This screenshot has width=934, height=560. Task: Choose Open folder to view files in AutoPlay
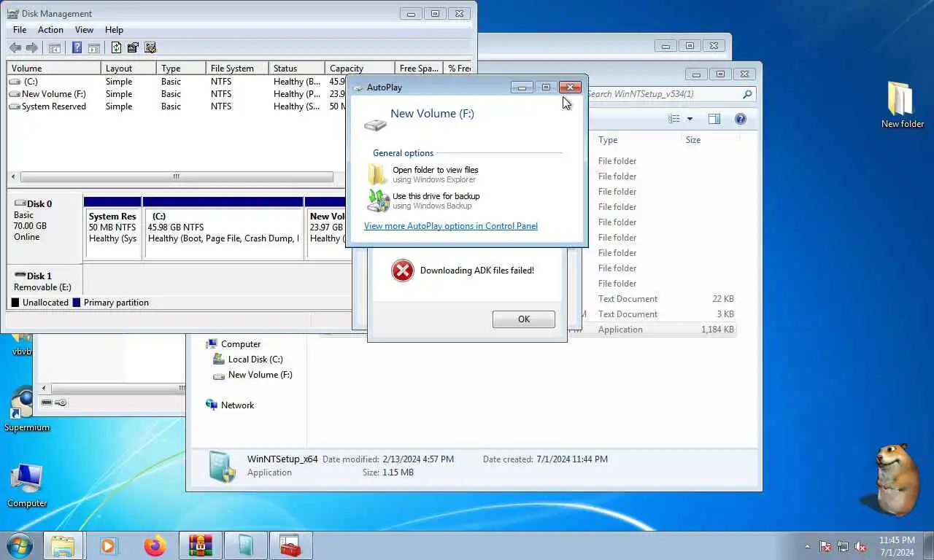point(435,174)
